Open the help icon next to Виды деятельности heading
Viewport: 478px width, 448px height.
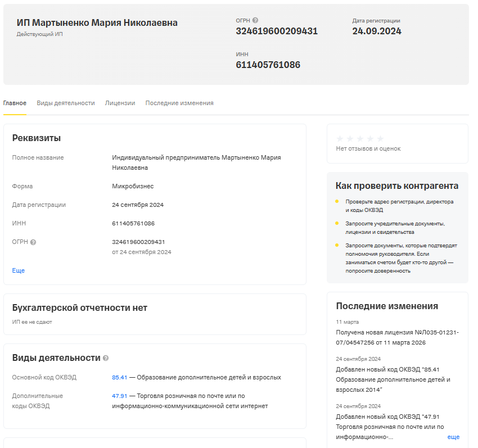(106, 358)
